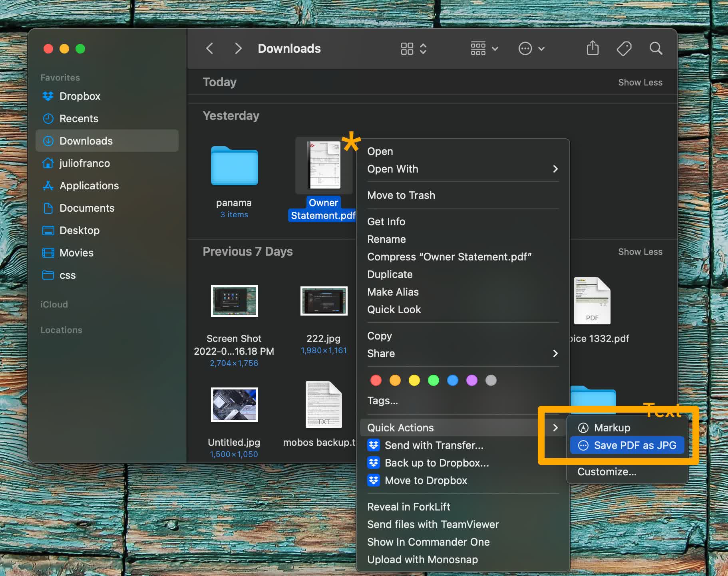Switch view using the icon view selector
Screen dimensions: 728x576
[x=414, y=49]
